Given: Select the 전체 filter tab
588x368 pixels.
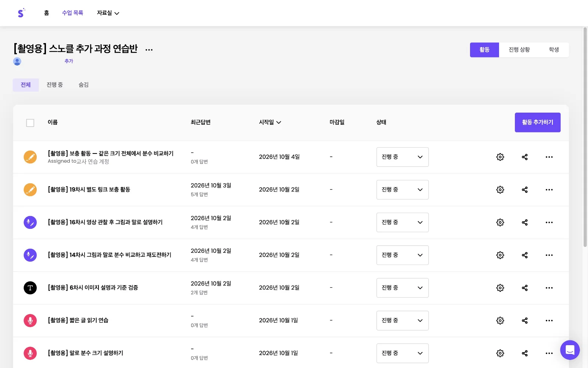Looking at the screenshot, I should point(26,85).
